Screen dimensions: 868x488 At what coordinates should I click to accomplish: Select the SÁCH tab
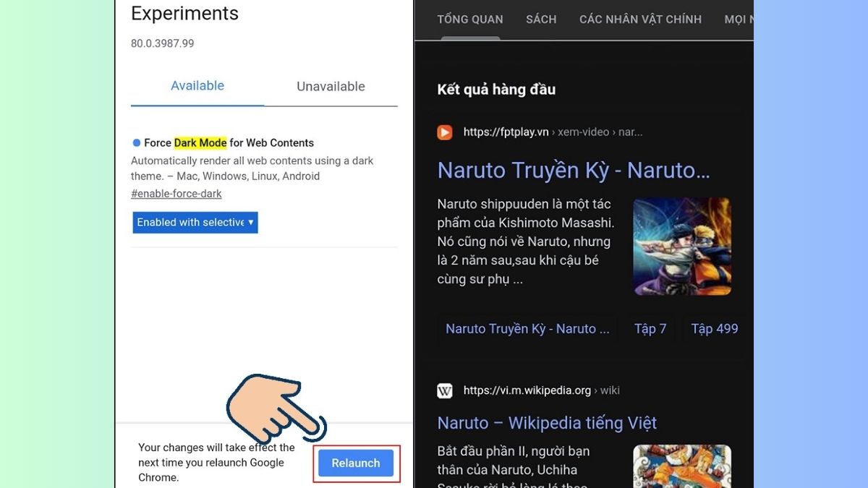pos(541,20)
